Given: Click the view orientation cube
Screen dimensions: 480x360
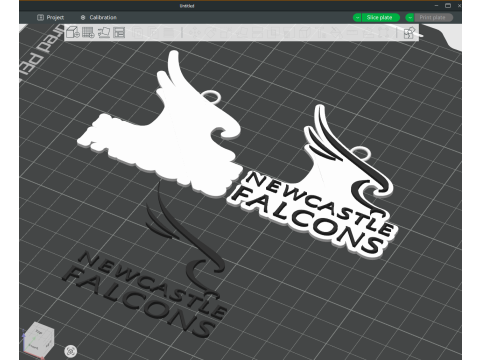Looking at the screenshot, I should pos(38,340).
